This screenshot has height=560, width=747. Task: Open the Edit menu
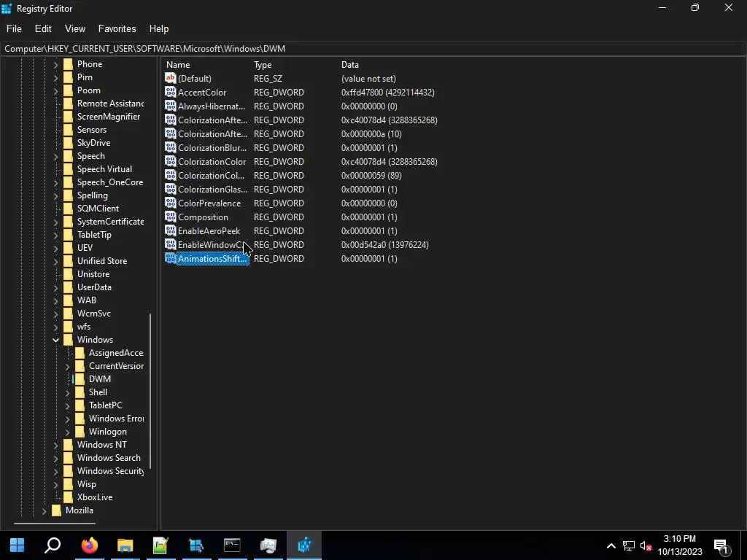(43, 28)
